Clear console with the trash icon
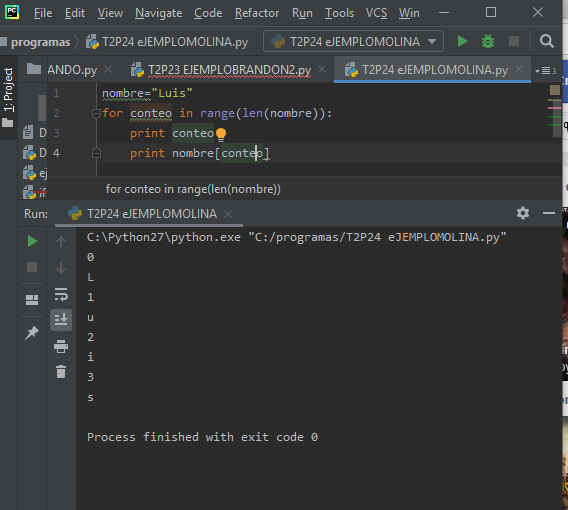 pos(61,372)
